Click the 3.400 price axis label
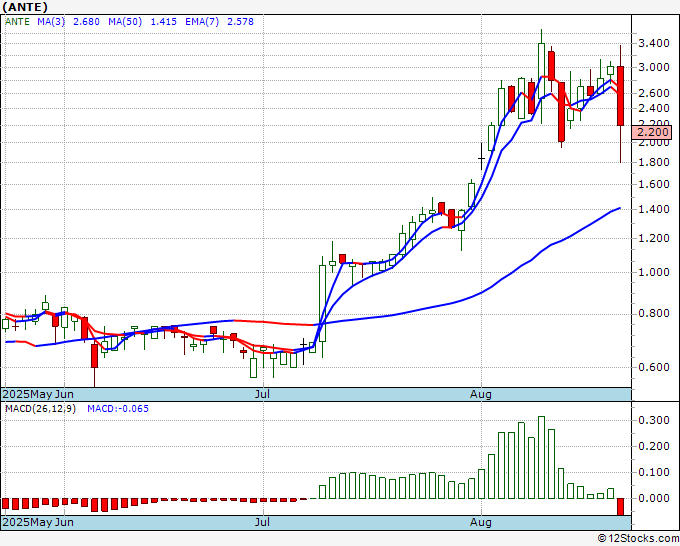 pos(654,43)
